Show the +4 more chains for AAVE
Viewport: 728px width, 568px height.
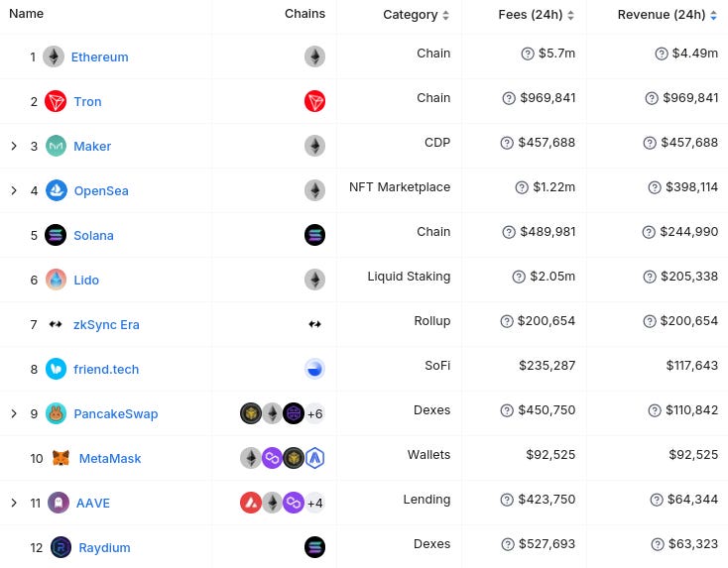[x=314, y=503]
